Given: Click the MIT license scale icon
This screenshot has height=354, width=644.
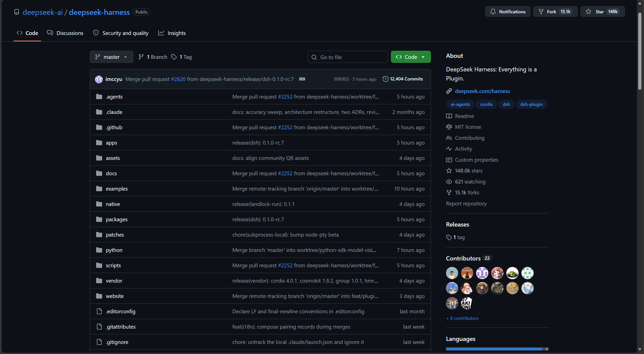Looking at the screenshot, I should (449, 127).
